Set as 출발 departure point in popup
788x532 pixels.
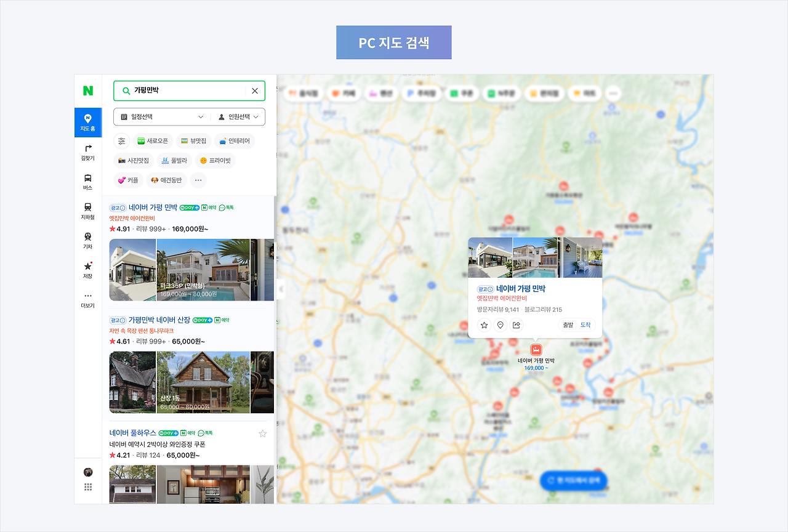[x=568, y=325]
